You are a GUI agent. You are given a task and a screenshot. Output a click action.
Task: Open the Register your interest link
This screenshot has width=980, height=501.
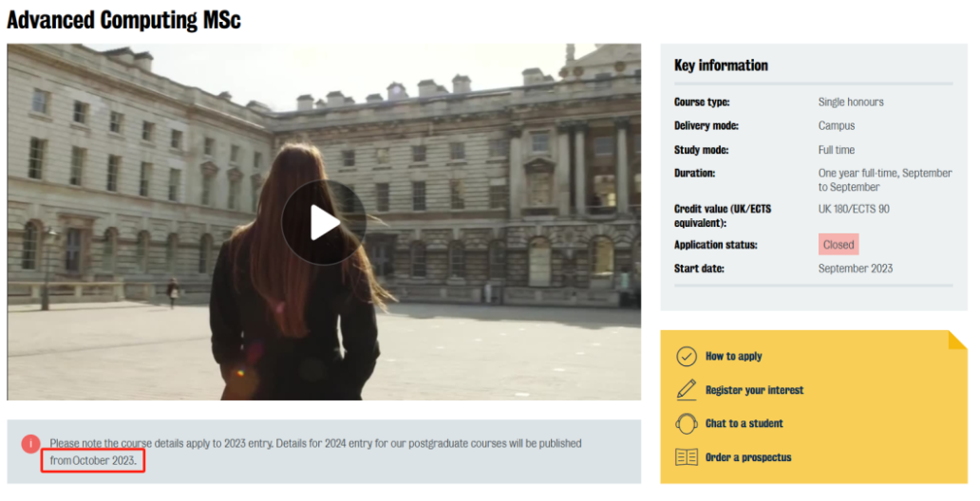tap(754, 390)
